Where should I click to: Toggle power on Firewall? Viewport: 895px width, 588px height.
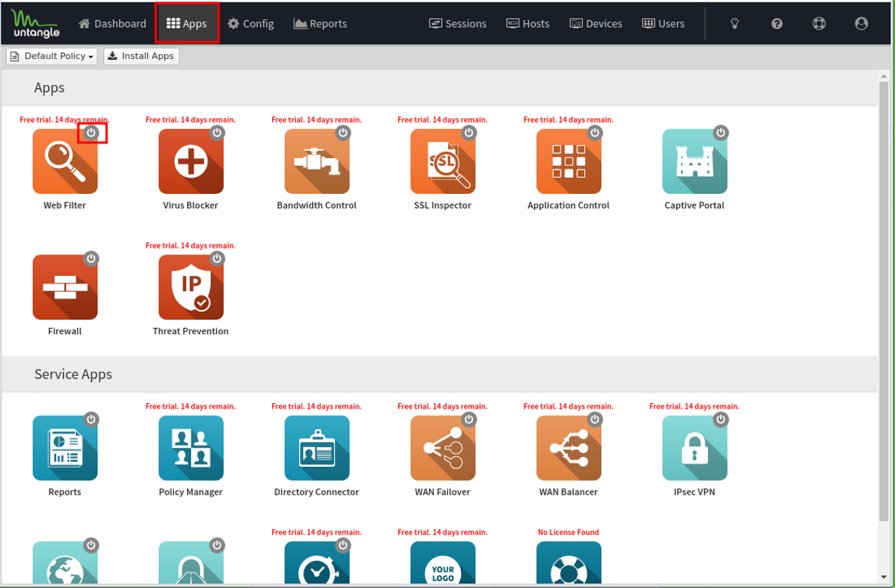(90, 259)
